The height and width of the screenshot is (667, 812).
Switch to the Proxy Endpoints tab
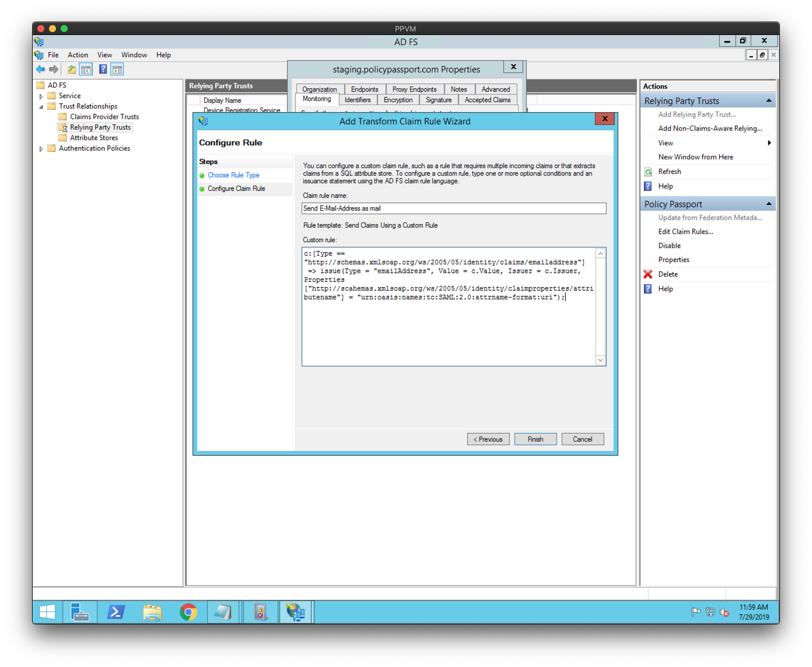[414, 89]
